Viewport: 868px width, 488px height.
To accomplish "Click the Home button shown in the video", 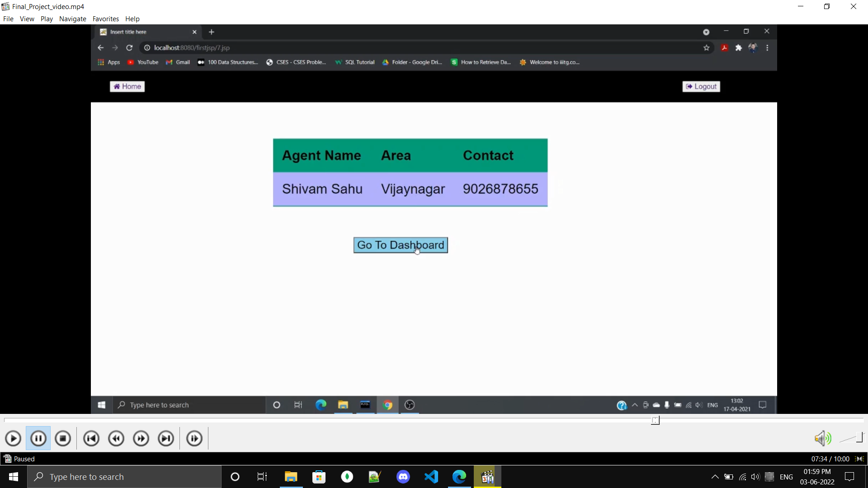I will tap(127, 86).
